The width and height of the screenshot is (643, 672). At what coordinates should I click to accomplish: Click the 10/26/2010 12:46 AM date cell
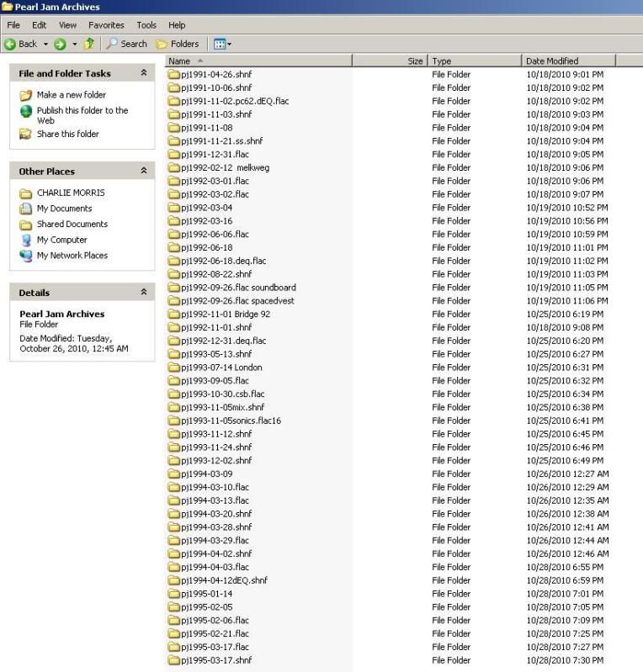tap(567, 553)
